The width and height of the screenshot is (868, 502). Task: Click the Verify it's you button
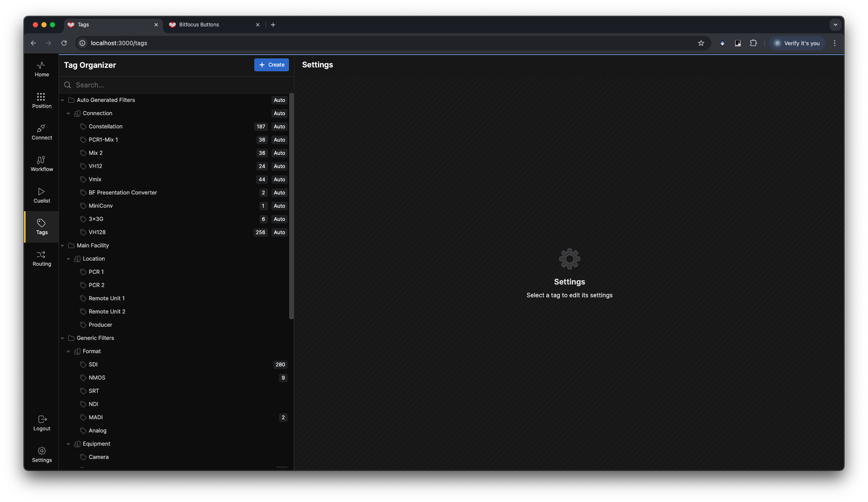(797, 43)
